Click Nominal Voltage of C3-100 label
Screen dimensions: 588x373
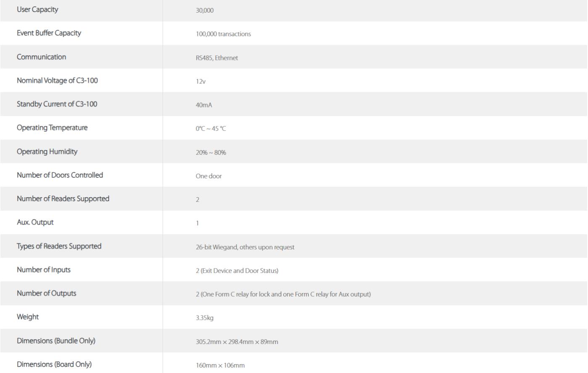(x=57, y=80)
